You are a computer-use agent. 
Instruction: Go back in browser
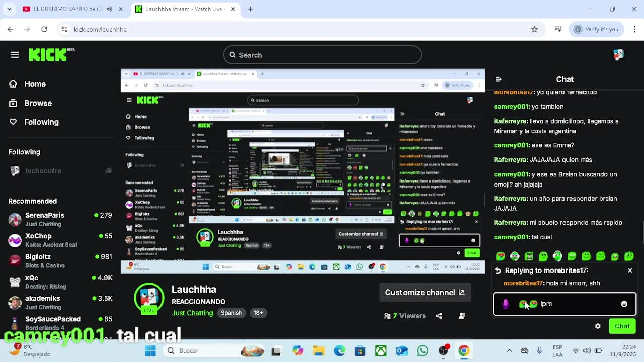tap(10, 29)
